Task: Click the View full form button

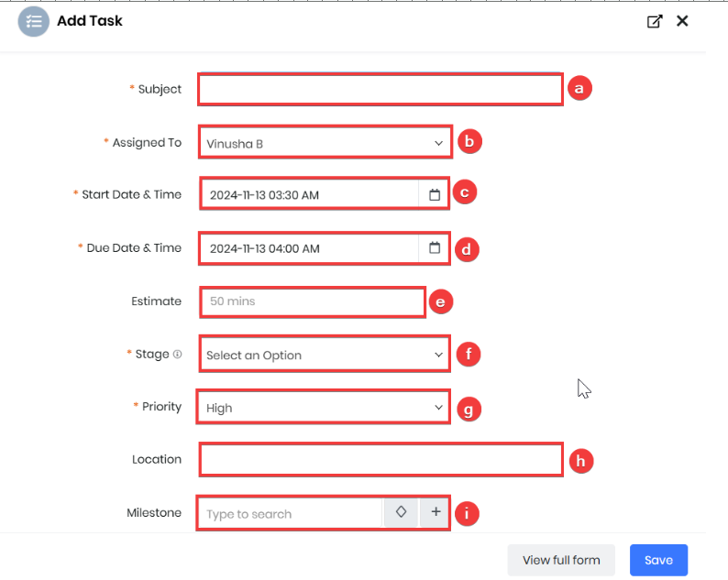Action: [561, 560]
